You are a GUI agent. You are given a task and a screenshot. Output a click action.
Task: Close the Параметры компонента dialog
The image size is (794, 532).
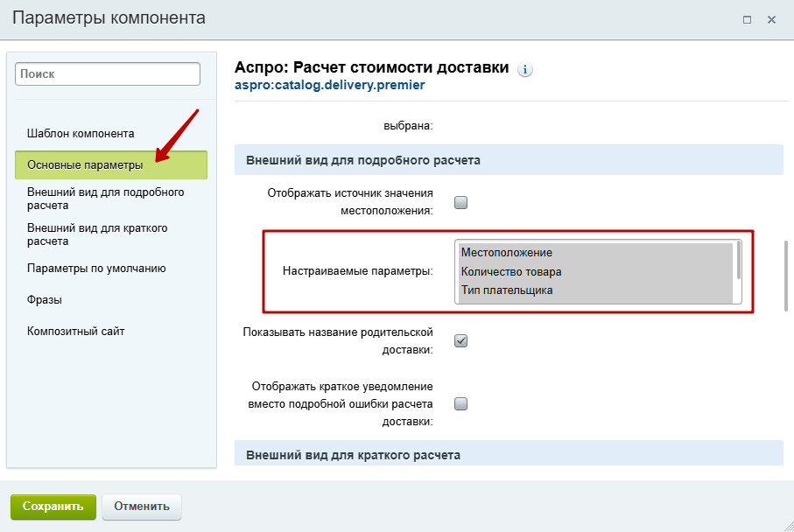[771, 20]
